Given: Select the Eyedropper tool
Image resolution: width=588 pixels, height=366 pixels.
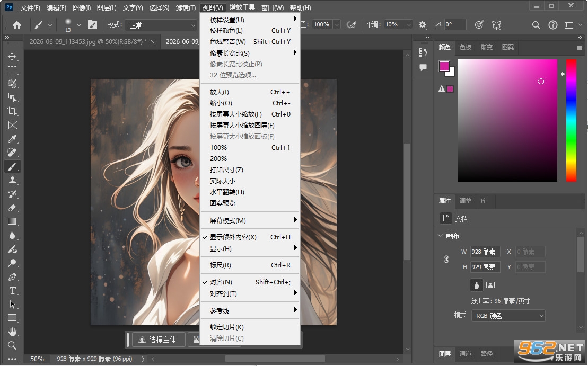Looking at the screenshot, I should click(12, 139).
